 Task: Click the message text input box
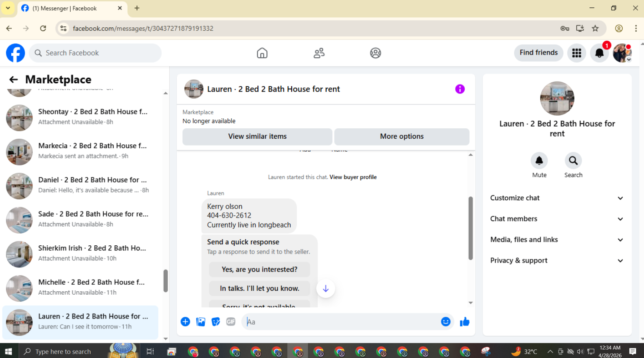pyautogui.click(x=341, y=322)
